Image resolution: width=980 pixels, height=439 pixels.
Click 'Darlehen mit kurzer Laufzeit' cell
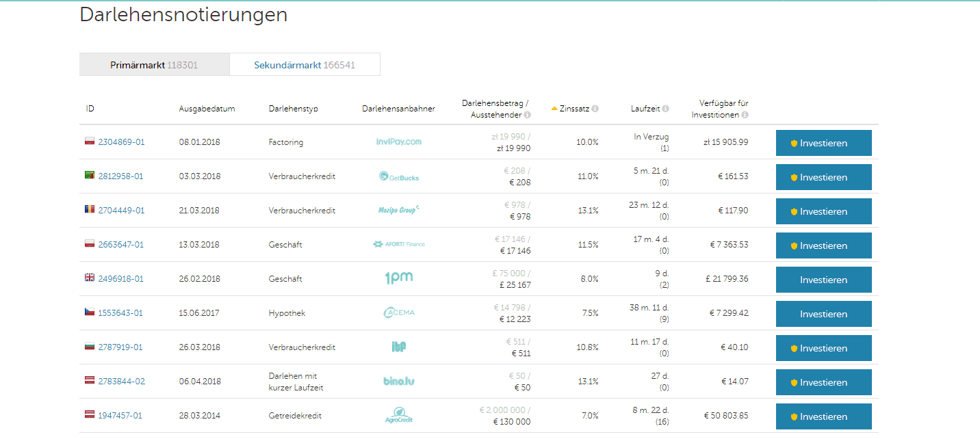click(x=296, y=382)
